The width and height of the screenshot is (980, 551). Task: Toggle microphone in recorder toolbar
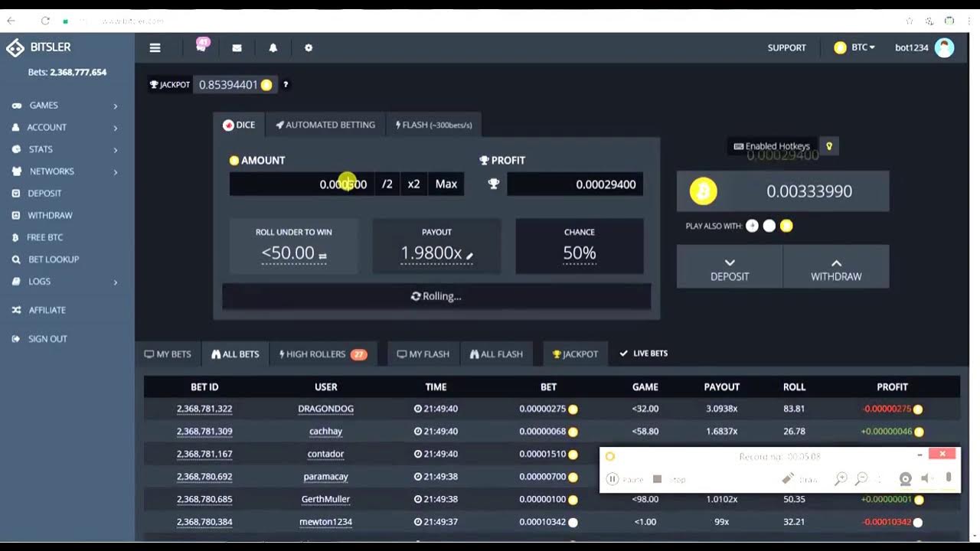(948, 478)
